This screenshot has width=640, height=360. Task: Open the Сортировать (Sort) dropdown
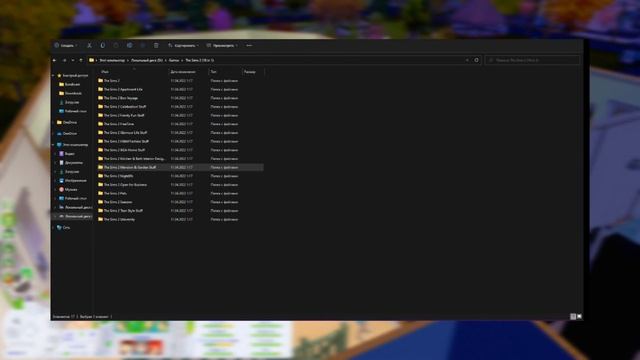tap(184, 45)
